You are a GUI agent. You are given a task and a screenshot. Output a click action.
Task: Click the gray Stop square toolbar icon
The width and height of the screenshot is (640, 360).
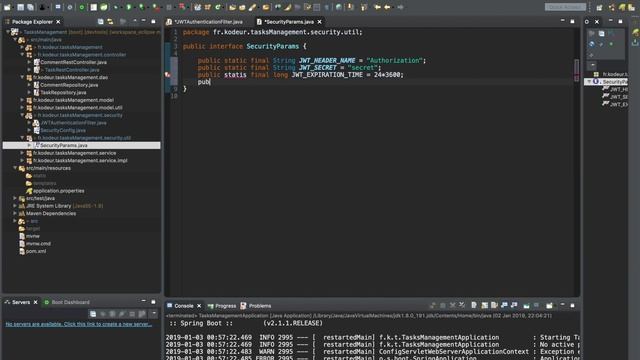click(169, 7)
